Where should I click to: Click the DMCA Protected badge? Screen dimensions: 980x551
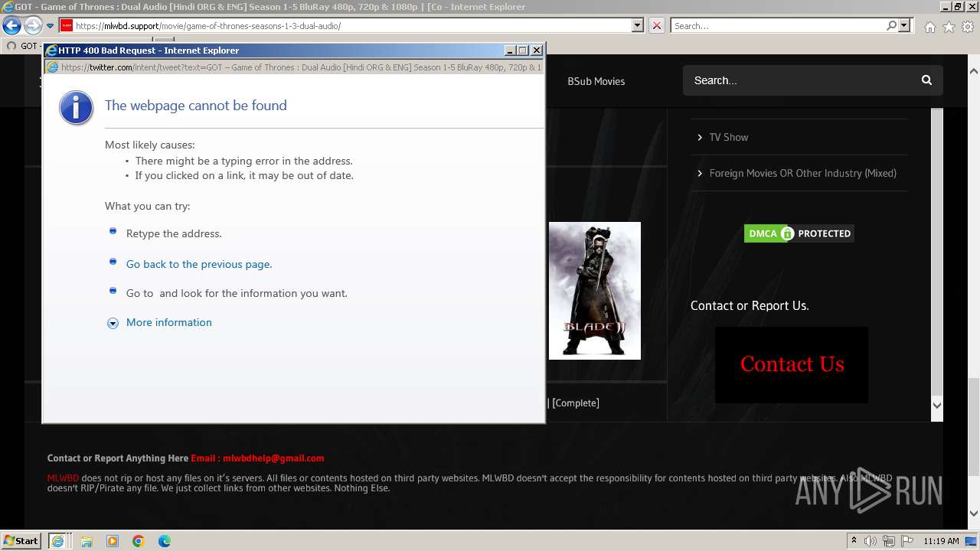pos(799,233)
